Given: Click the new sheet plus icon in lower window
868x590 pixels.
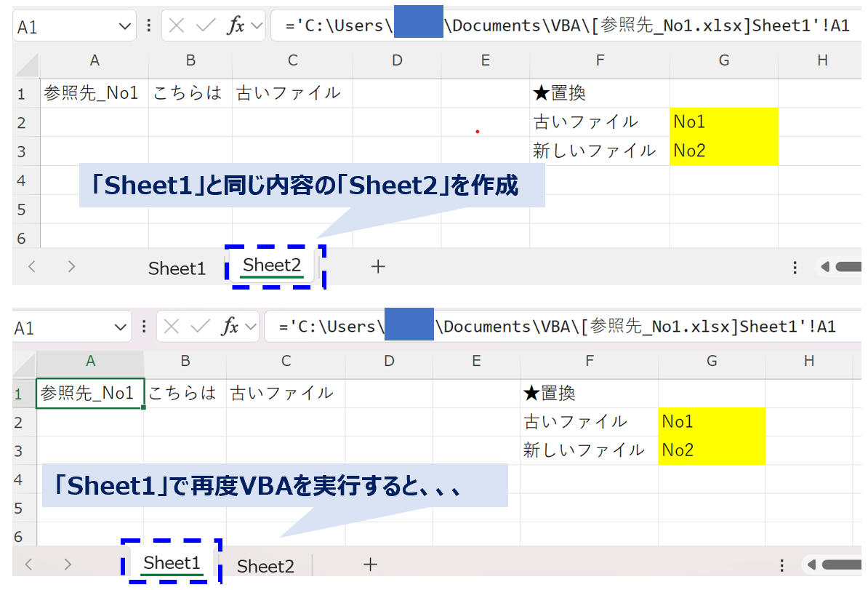Looking at the screenshot, I should point(370,565).
